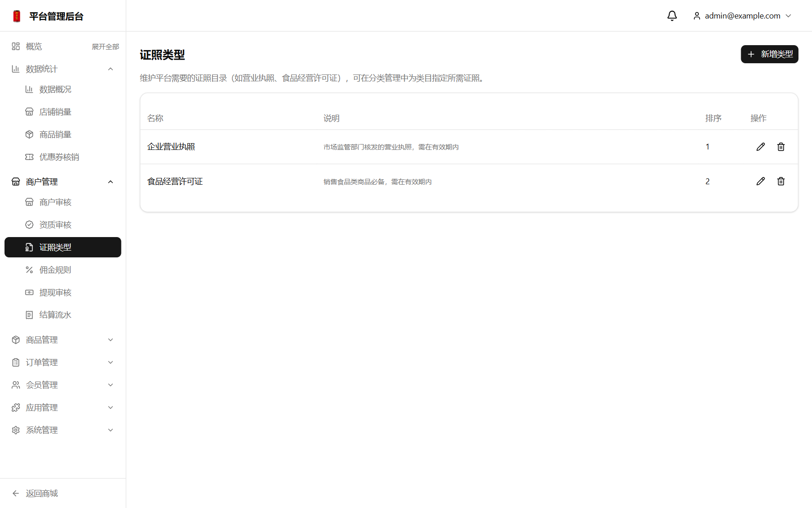Click the 企业营业执照 name cell
This screenshot has height=508, width=812.
tap(171, 147)
